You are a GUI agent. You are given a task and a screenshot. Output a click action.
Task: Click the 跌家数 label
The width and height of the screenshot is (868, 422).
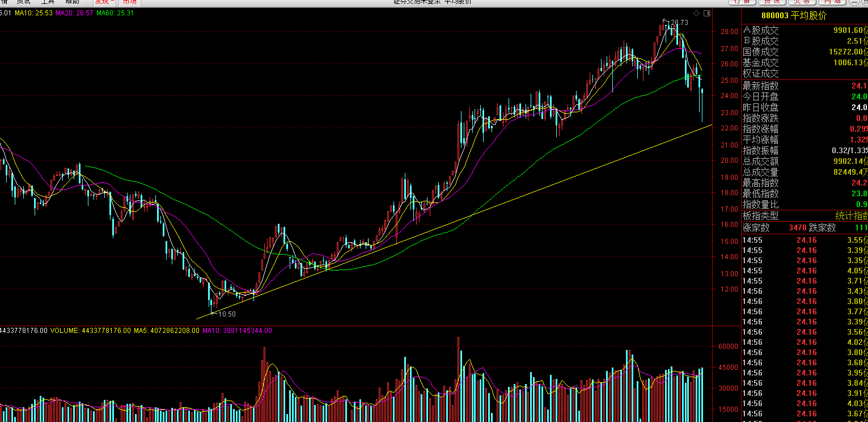click(x=823, y=228)
